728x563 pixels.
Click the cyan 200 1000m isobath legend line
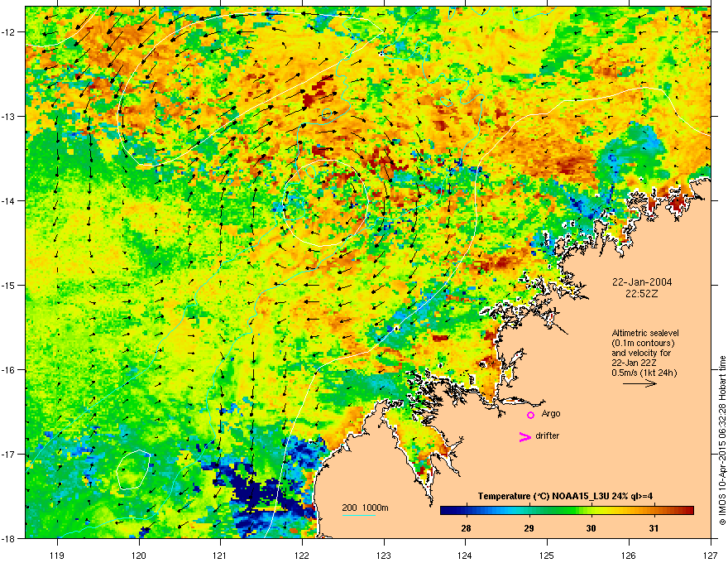tap(359, 515)
